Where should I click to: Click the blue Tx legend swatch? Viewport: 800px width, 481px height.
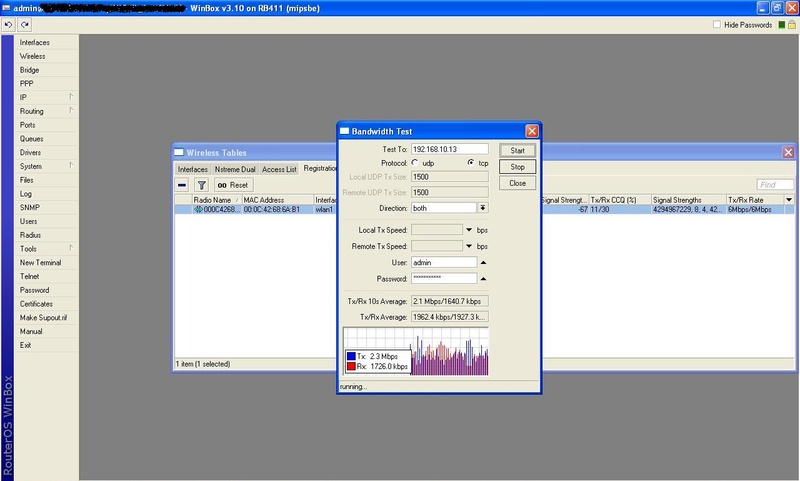click(x=351, y=356)
